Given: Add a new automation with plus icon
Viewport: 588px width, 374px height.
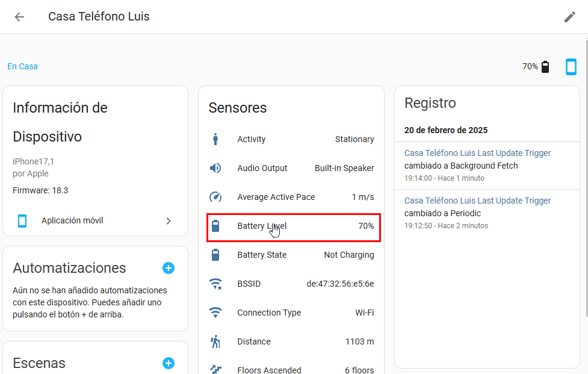Looking at the screenshot, I should (x=169, y=268).
